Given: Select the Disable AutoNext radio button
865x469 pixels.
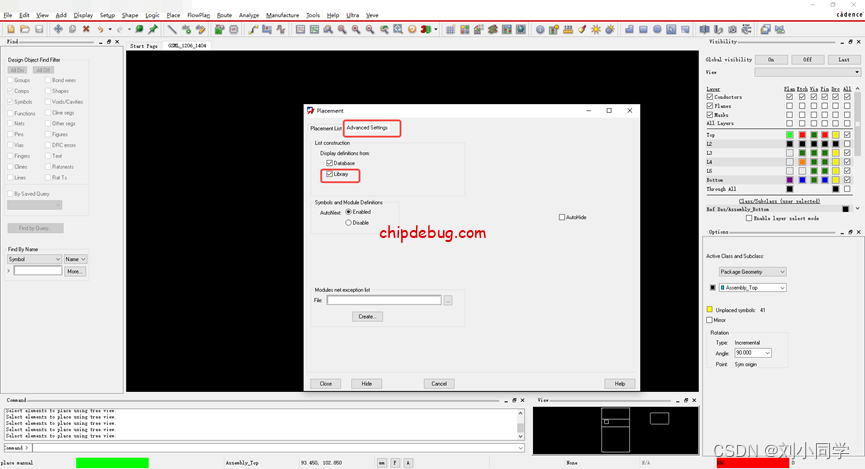Looking at the screenshot, I should click(x=348, y=223).
